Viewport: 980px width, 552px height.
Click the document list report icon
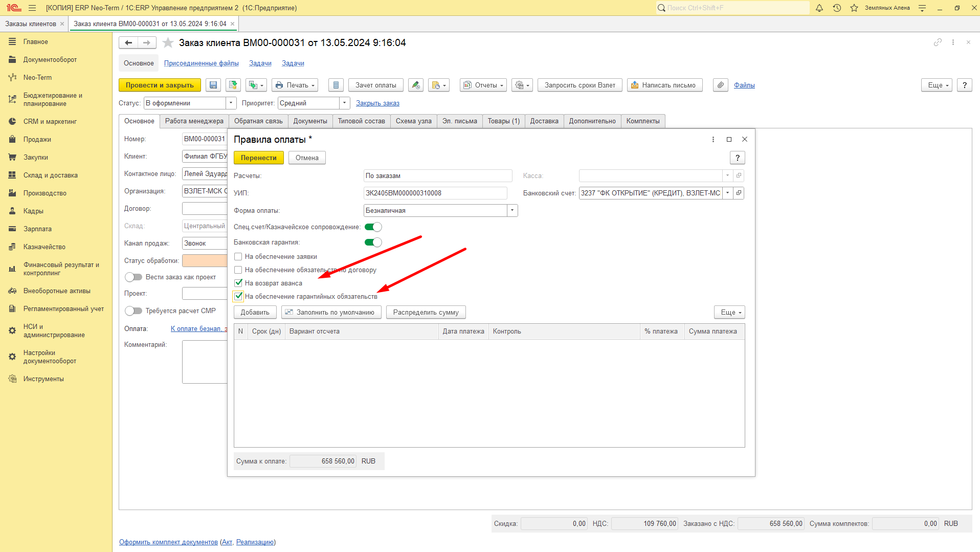pyautogui.click(x=336, y=85)
